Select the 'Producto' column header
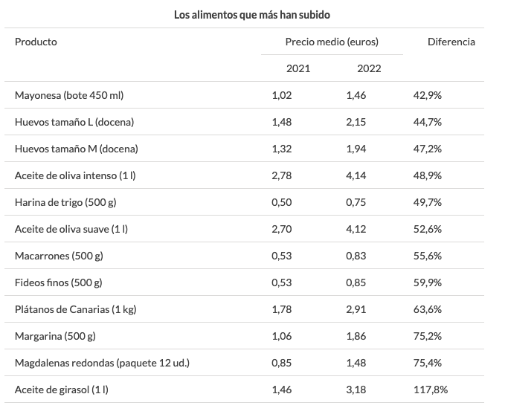Viewport: 508px width, 420px height. [36, 42]
